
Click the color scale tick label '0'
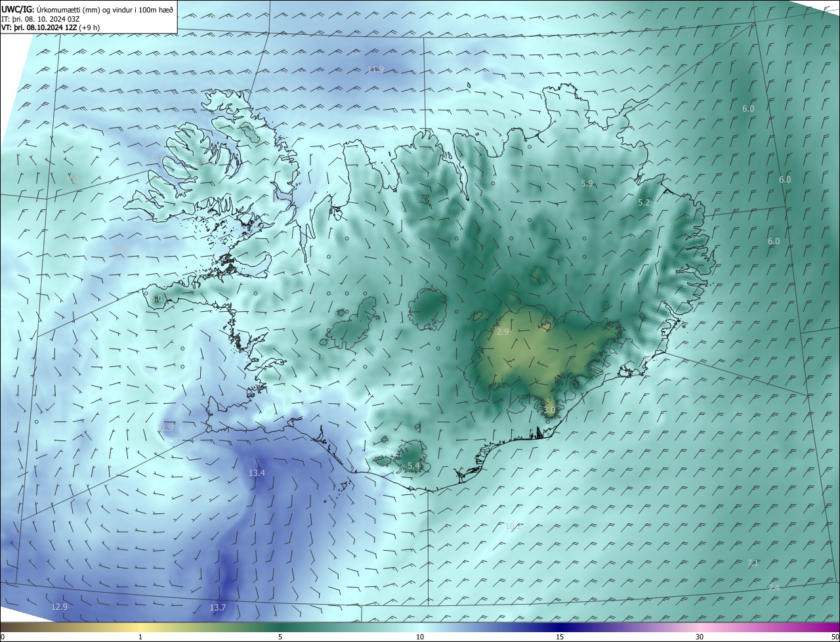click(x=3, y=637)
